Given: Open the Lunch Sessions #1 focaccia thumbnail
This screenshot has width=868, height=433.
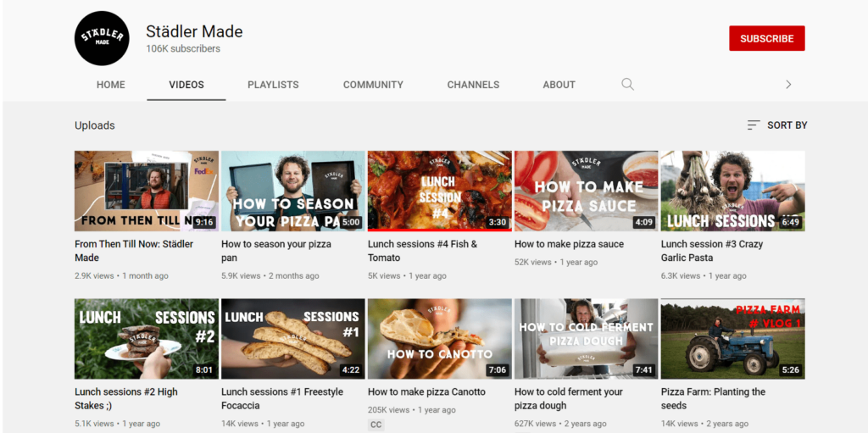Looking at the screenshot, I should click(x=293, y=339).
